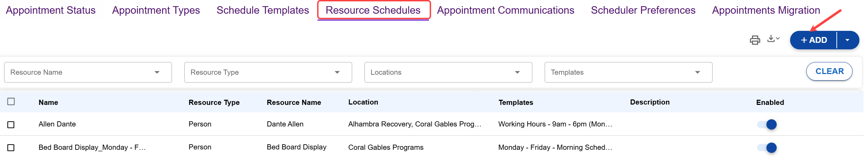Expand the ADD button dropdown arrow
Screen dimensions: 868x158
pos(847,40)
